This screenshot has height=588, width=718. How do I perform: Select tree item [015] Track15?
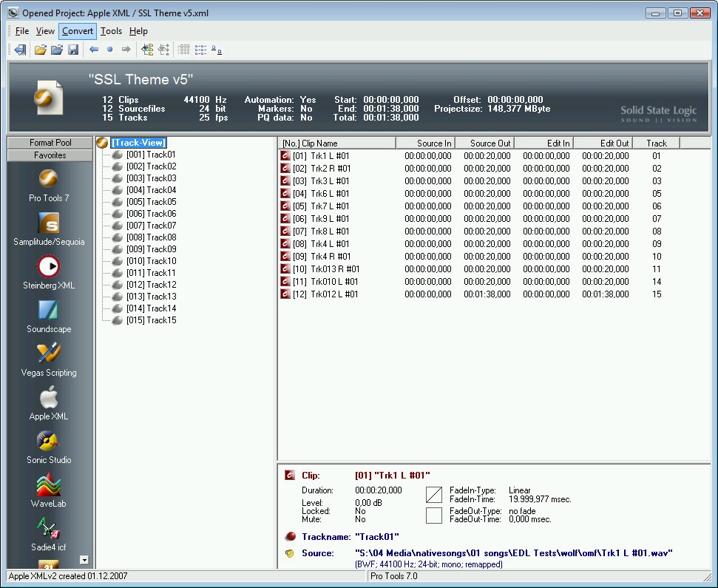click(151, 320)
